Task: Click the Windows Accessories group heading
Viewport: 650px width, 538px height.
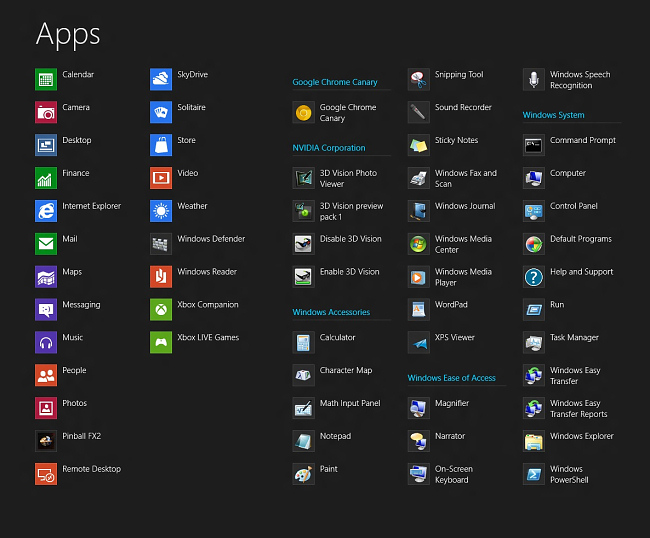Action: 331,312
